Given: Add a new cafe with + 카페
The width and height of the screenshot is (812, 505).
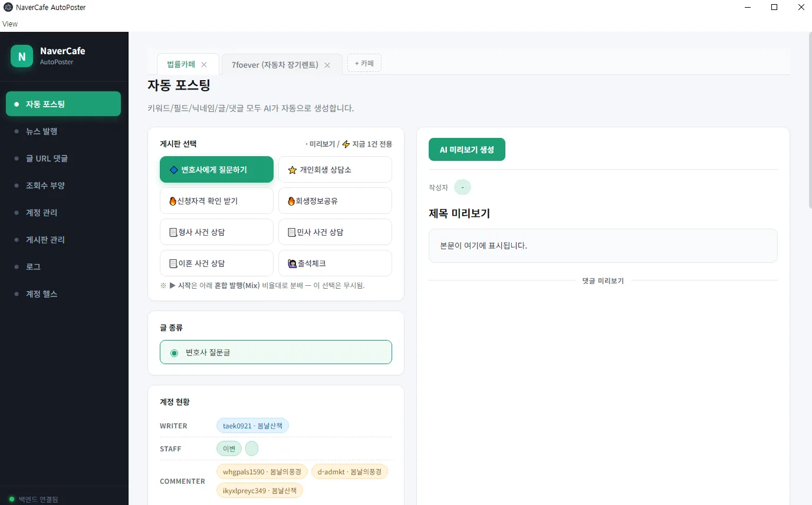Looking at the screenshot, I should (364, 63).
